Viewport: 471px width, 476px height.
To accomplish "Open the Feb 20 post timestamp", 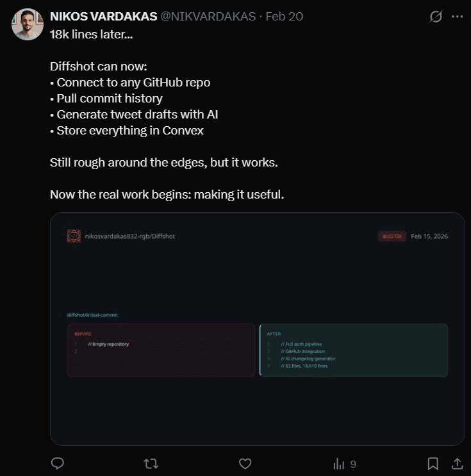I will pos(285,17).
